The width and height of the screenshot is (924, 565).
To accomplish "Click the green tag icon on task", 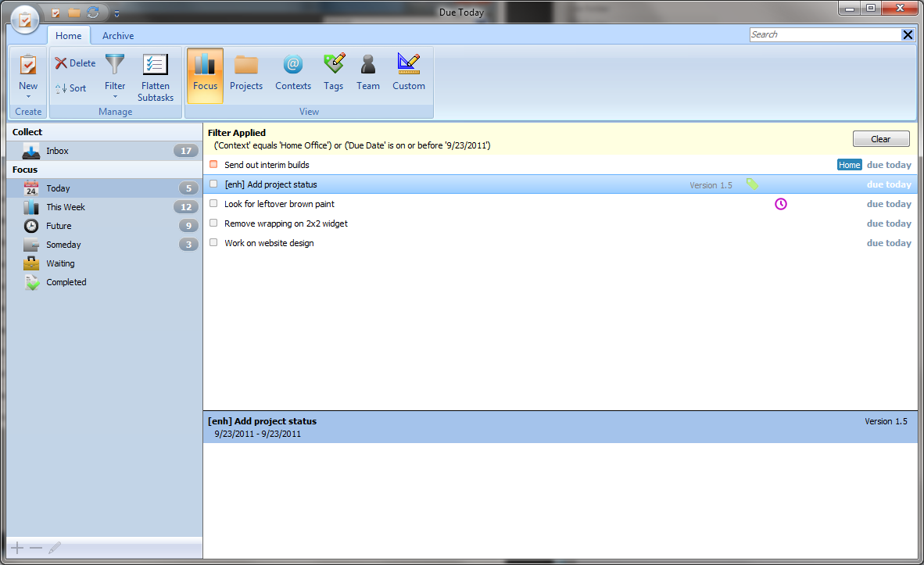I will click(x=751, y=184).
